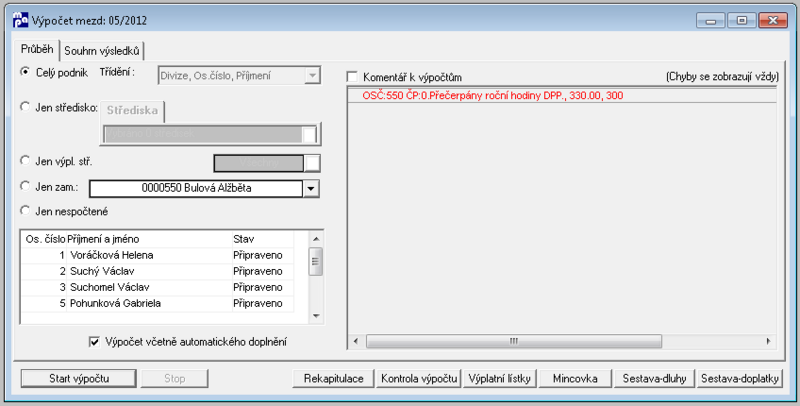Click the 0000550 Bulová Alžběta field
Image resolution: width=800 pixels, height=406 pixels.
point(196,188)
